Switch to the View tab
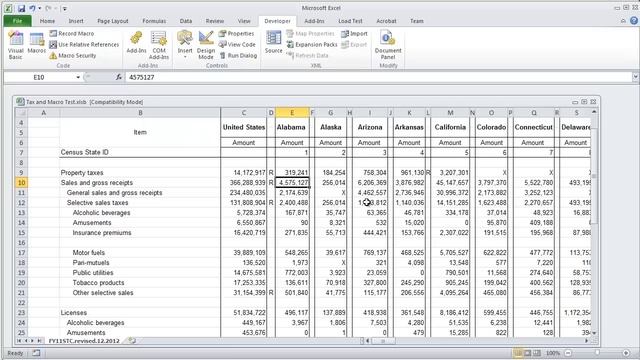Viewport: 640px width, 360px height. pos(244,21)
